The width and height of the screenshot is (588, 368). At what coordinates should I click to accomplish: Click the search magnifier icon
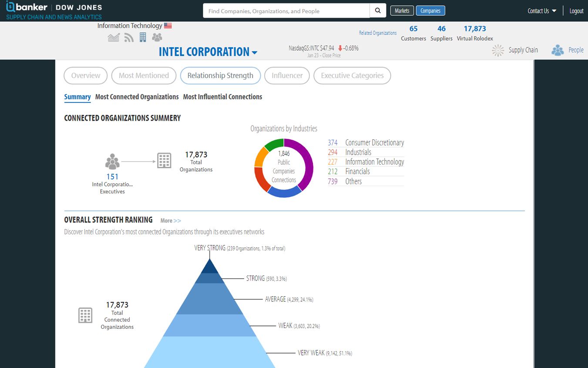coord(378,11)
